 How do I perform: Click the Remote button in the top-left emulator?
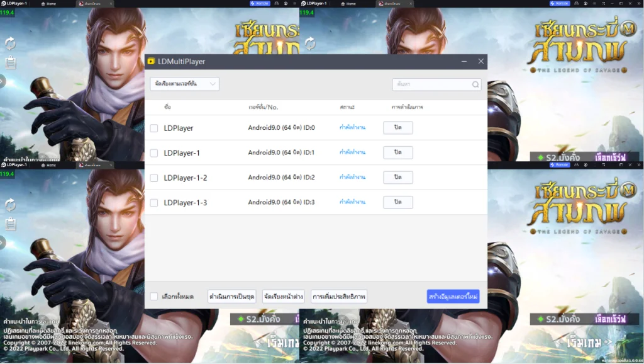[x=260, y=3]
